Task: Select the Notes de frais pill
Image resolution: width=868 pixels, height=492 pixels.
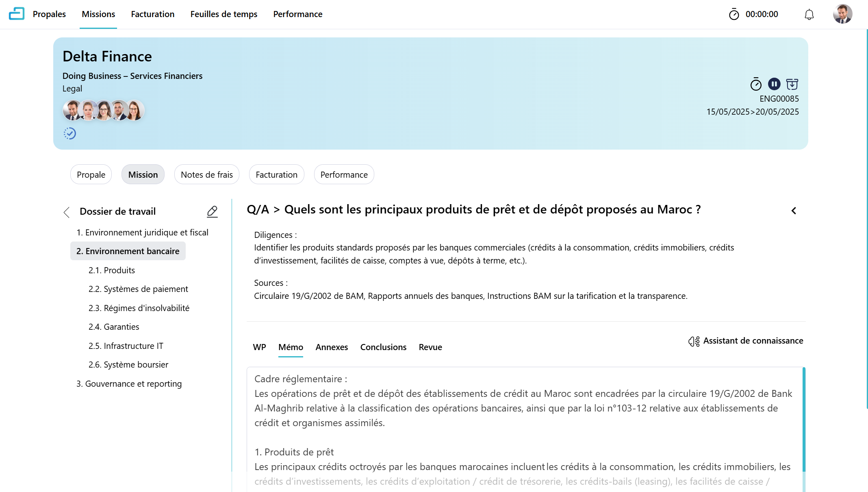Action: (206, 175)
